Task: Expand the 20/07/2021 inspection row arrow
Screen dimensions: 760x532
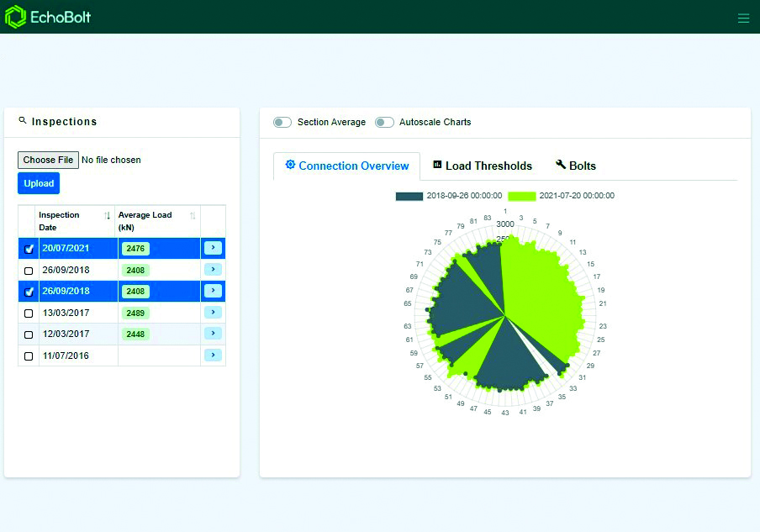Action: tap(213, 248)
